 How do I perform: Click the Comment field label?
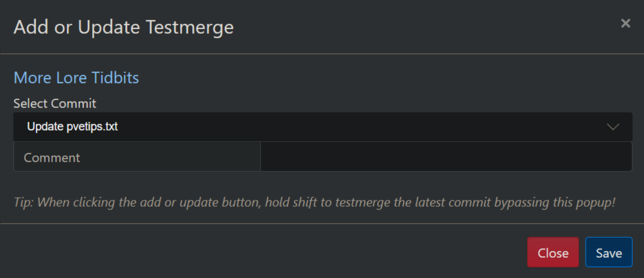(x=52, y=158)
